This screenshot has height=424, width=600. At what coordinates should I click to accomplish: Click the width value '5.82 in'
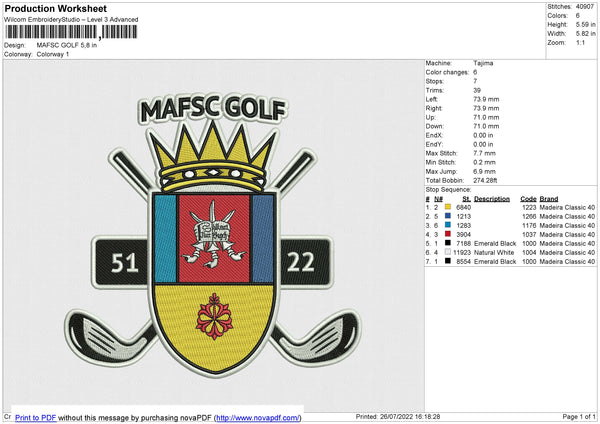(585, 34)
